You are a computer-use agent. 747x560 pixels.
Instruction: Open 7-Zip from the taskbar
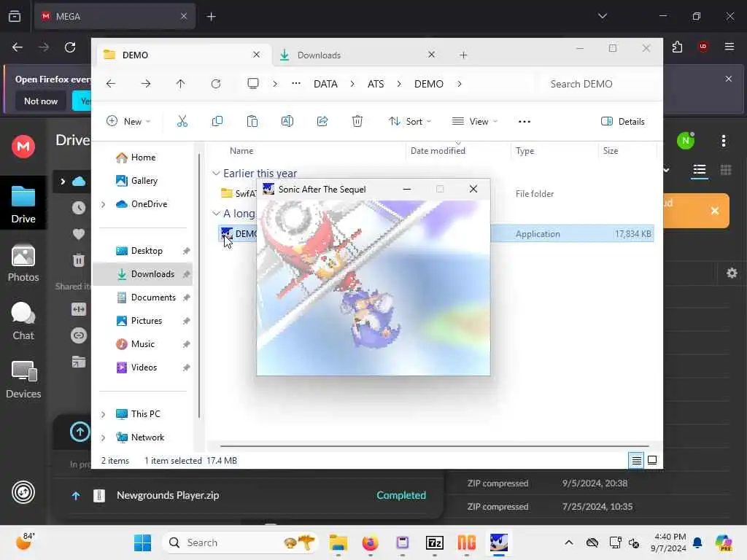pyautogui.click(x=435, y=542)
